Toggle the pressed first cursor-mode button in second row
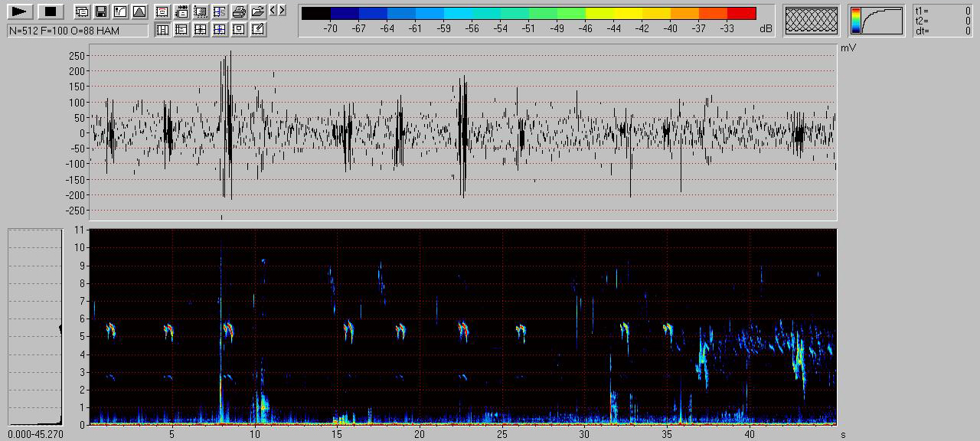This screenshot has height=441, width=980. coord(162,29)
